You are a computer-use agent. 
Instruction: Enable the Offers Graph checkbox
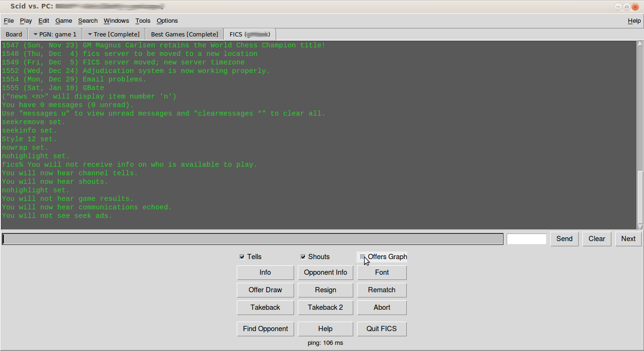[x=363, y=257]
